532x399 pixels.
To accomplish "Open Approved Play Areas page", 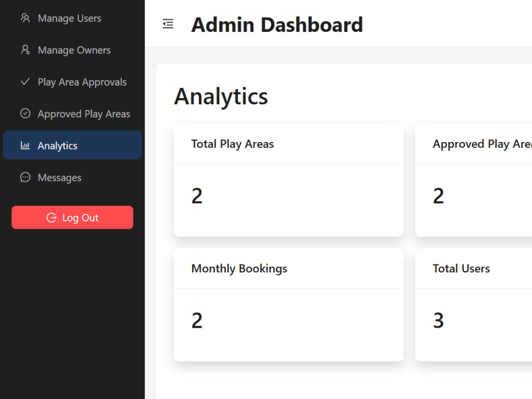I will coord(72,114).
